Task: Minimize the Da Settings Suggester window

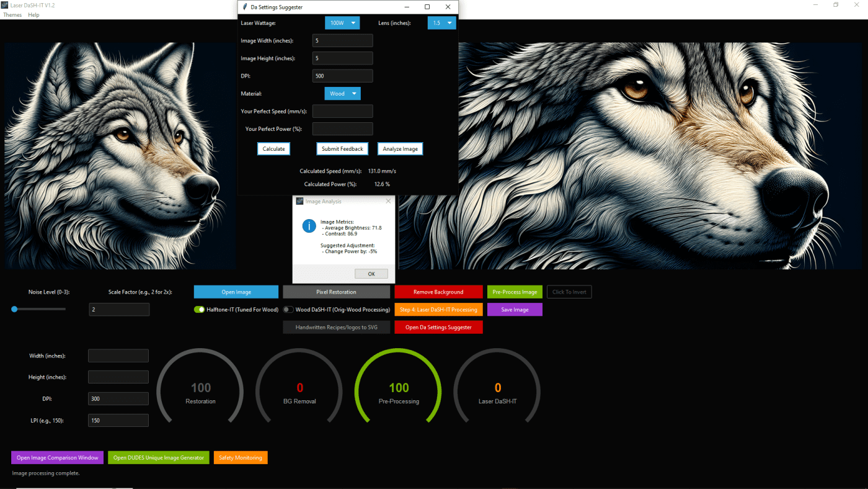Action: [x=407, y=7]
